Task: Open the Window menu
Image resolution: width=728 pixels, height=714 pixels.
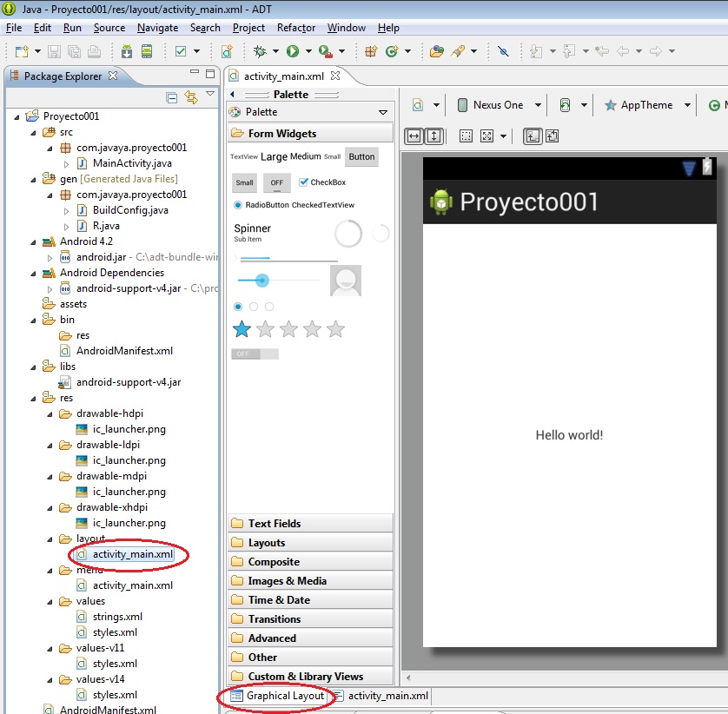Action: (x=347, y=28)
